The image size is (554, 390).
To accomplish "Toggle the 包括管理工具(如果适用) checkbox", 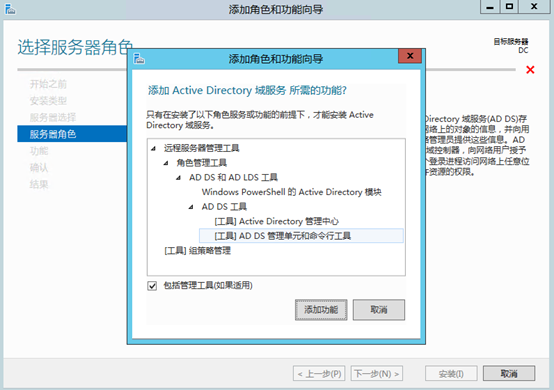I will click(x=152, y=286).
